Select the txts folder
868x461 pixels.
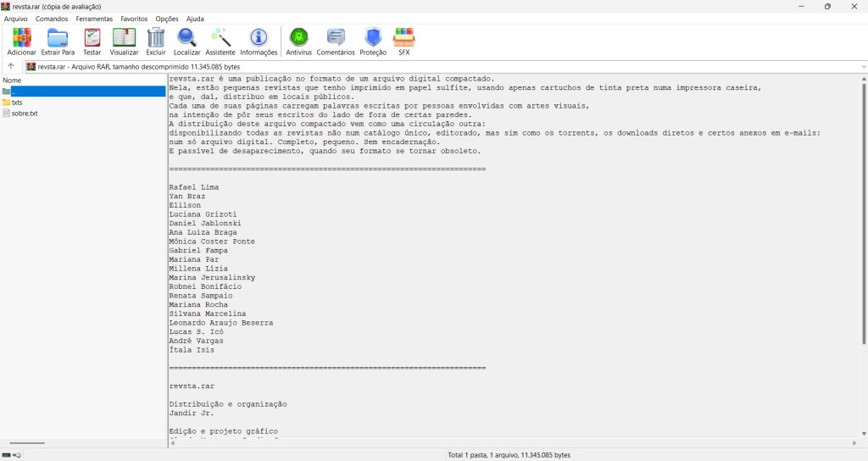click(x=17, y=103)
